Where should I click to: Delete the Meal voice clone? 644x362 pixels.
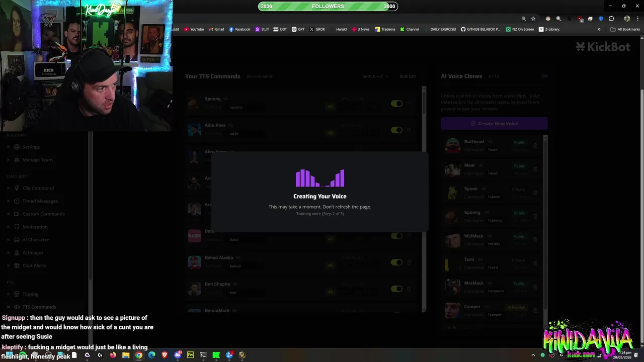tap(535, 169)
